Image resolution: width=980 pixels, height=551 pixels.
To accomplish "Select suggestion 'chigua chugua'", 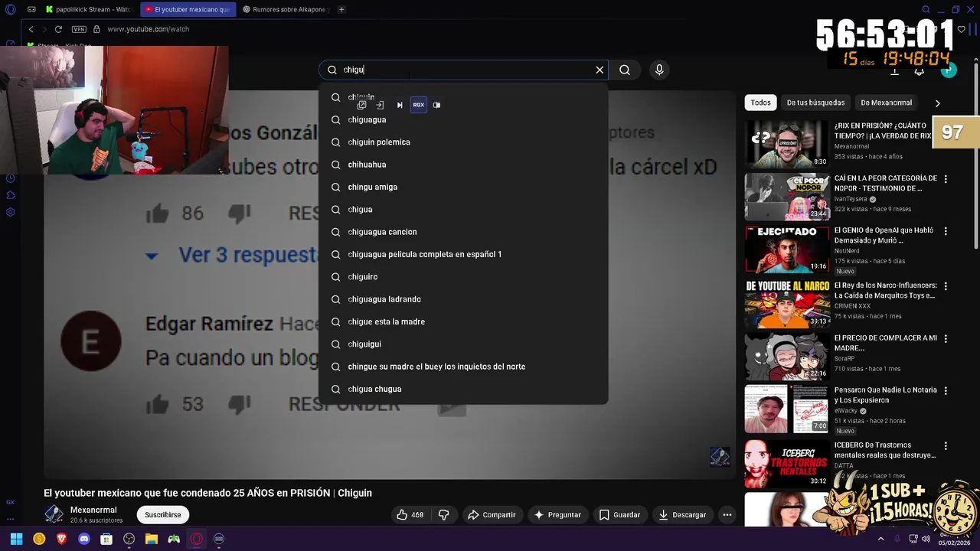I will [463, 389].
